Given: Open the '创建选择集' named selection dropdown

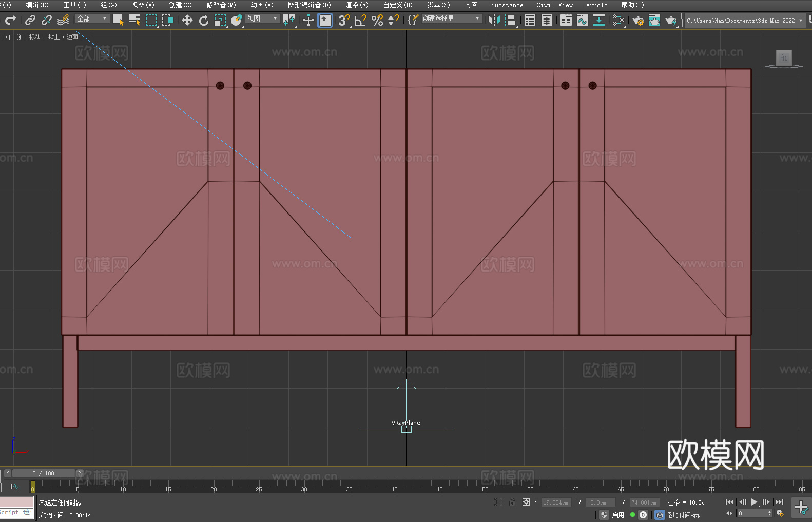Looking at the screenshot, I should (x=452, y=18).
